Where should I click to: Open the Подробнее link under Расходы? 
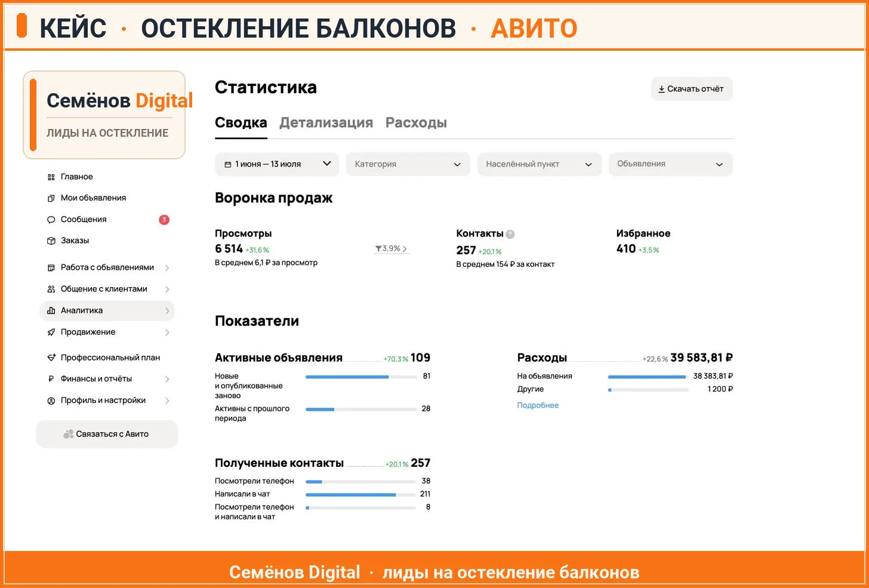tap(538, 405)
